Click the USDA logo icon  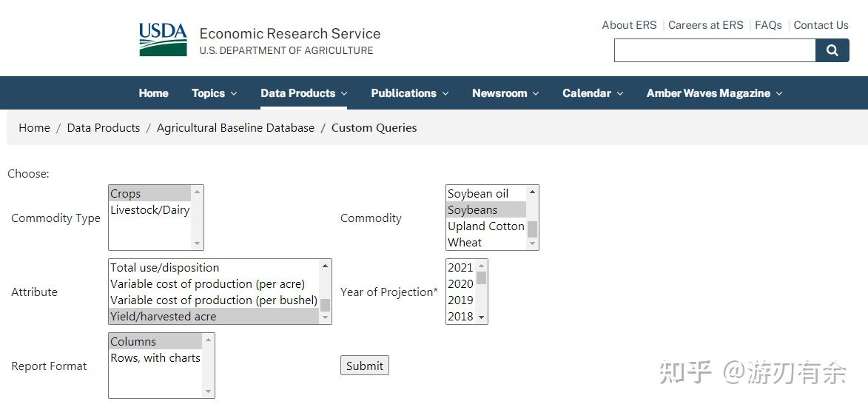163,39
